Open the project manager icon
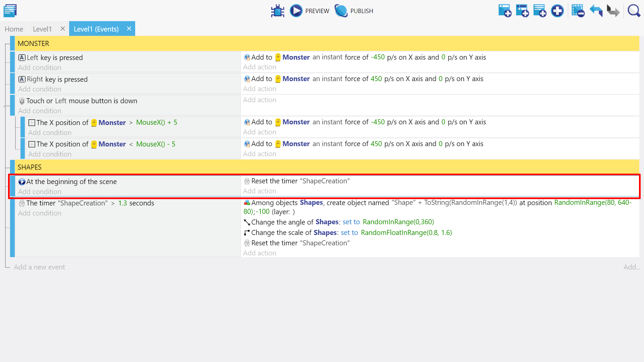Image resolution: width=644 pixels, height=362 pixels. pyautogui.click(x=10, y=11)
